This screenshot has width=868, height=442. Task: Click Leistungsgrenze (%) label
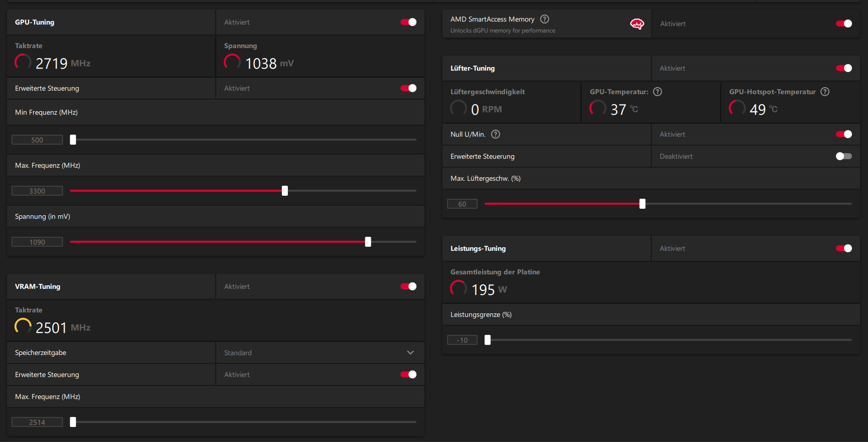(x=481, y=314)
